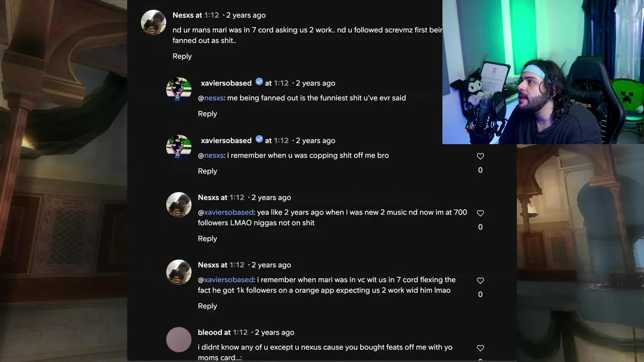Viewport: 644px width, 362px height.
Task: Reply to the top Nesxs comment
Action: (x=182, y=56)
